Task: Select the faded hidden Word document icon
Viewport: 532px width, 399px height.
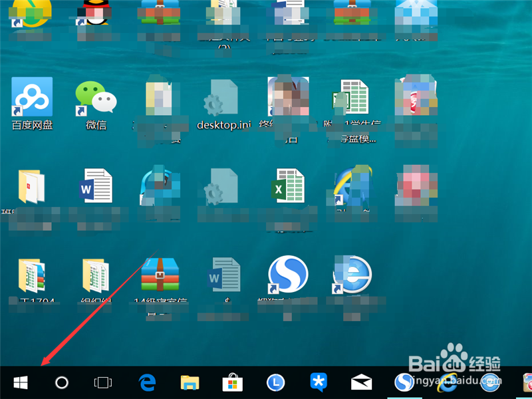Action: 224,275
